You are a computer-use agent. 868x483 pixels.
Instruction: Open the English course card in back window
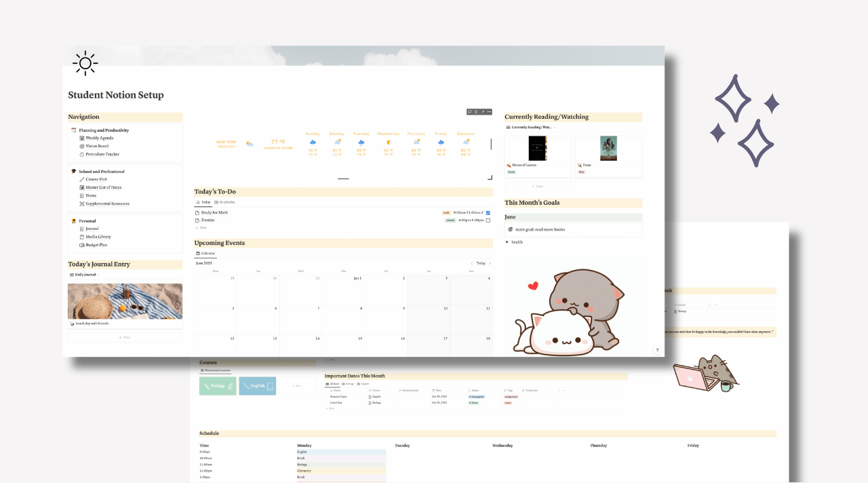coord(258,386)
